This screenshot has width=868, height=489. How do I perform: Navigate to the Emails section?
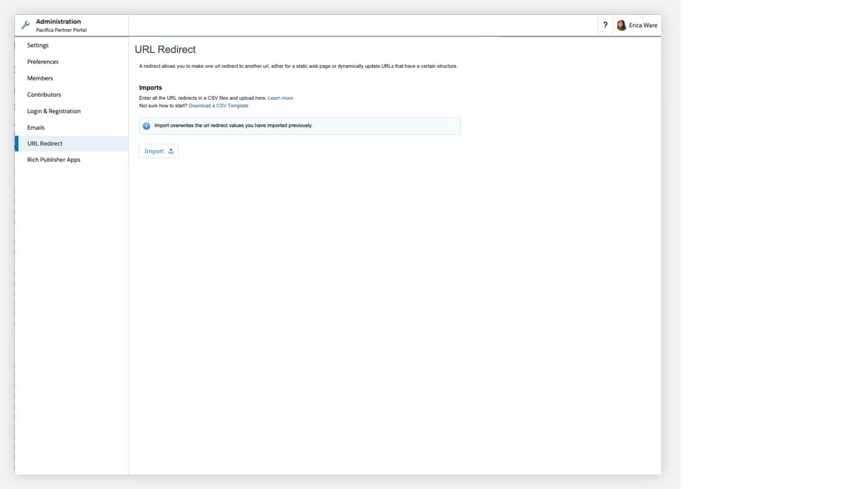[x=36, y=128]
